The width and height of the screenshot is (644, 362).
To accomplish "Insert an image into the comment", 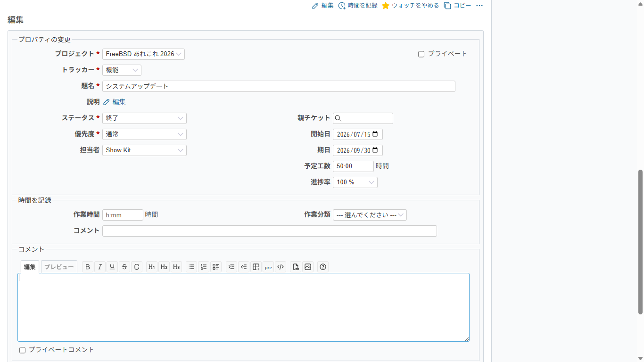I will [x=308, y=267].
